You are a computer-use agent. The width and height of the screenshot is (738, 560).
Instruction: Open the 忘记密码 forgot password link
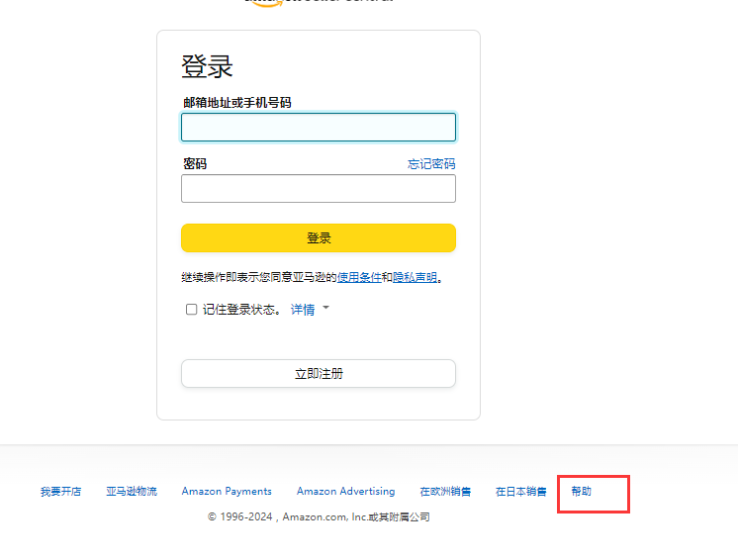click(x=431, y=164)
